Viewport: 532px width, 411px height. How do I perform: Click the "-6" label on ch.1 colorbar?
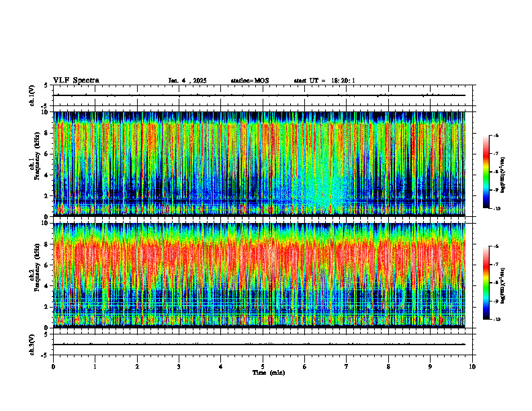point(496,135)
